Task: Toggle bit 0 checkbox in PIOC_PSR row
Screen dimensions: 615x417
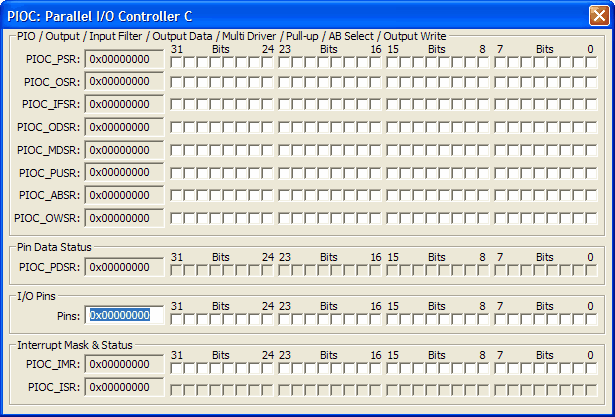Action: 591,63
